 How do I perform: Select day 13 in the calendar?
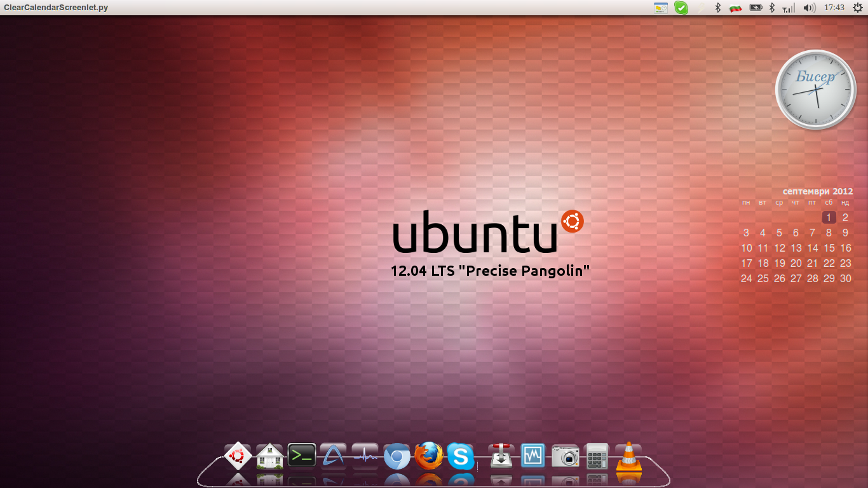[796, 248]
